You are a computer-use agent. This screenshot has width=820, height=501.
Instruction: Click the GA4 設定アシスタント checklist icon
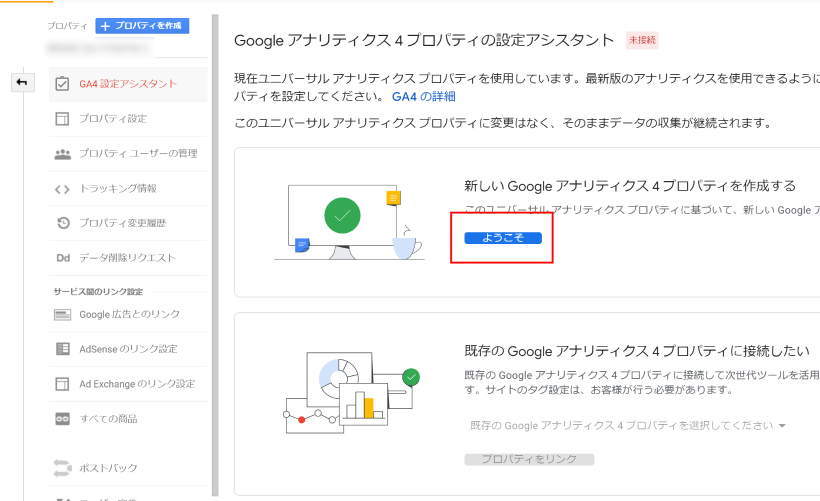tap(62, 84)
